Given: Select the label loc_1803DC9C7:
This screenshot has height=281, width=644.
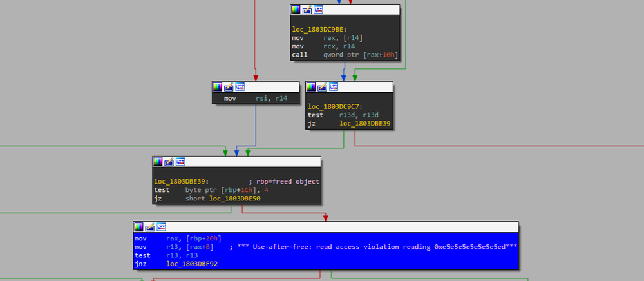Looking at the screenshot, I should pyautogui.click(x=335, y=107).
